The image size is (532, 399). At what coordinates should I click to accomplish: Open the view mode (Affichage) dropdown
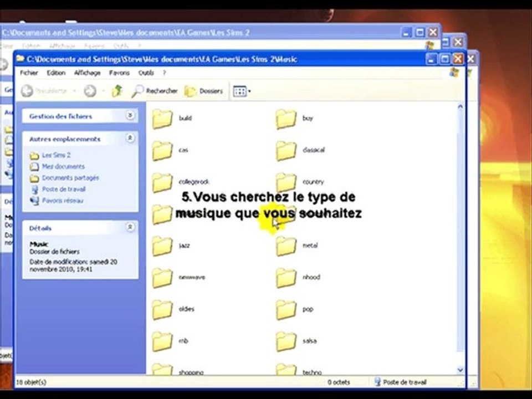coord(242,91)
